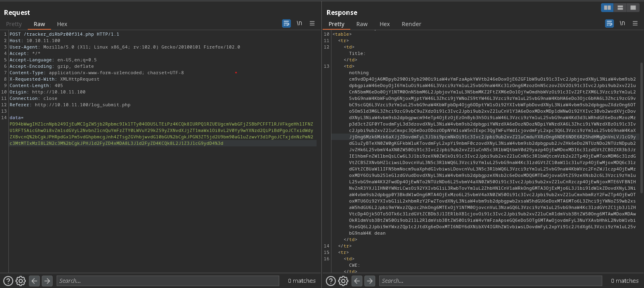The height and width of the screenshot is (288, 644).
Task: Click the Request 0 matches label
Action: (302, 281)
